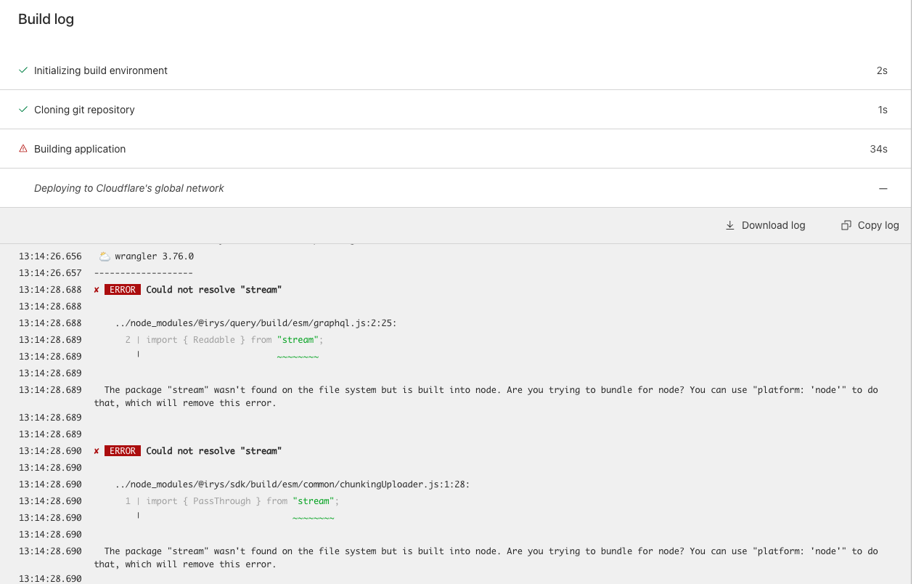Click the chunkingUploader.js file path line

click(x=292, y=484)
